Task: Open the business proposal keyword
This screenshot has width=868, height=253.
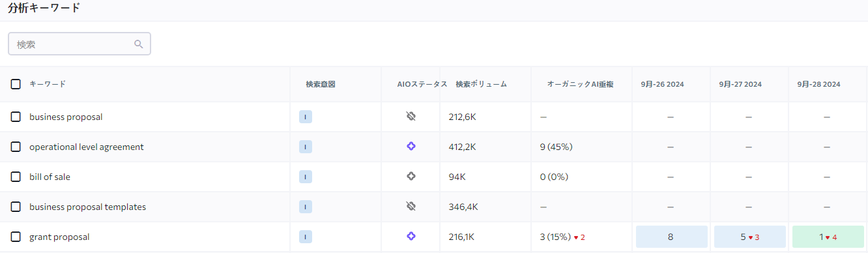Action: (x=66, y=117)
